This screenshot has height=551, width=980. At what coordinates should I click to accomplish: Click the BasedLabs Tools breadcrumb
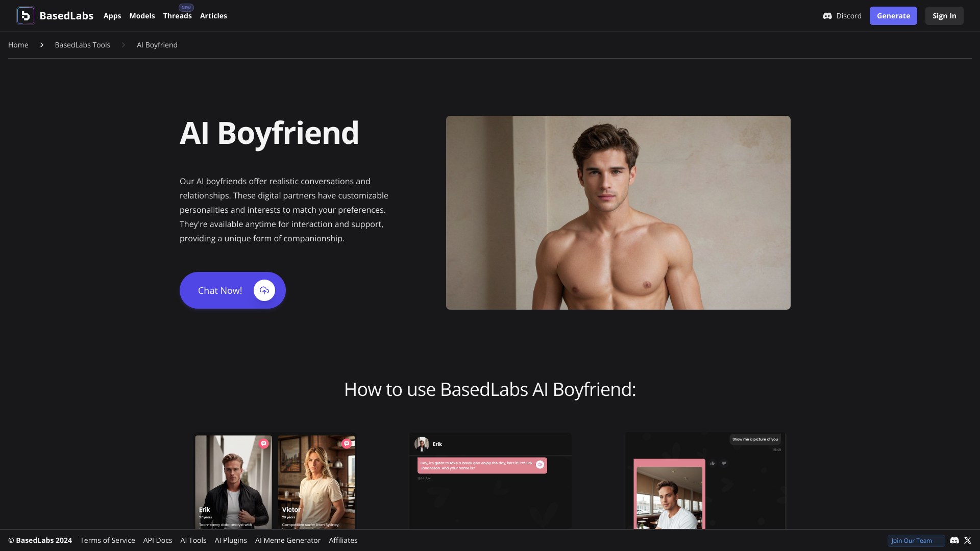82,44
